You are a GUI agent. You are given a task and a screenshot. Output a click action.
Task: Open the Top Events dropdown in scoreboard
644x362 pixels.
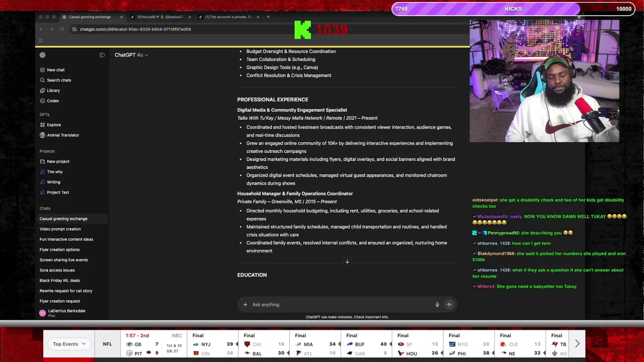click(x=69, y=344)
